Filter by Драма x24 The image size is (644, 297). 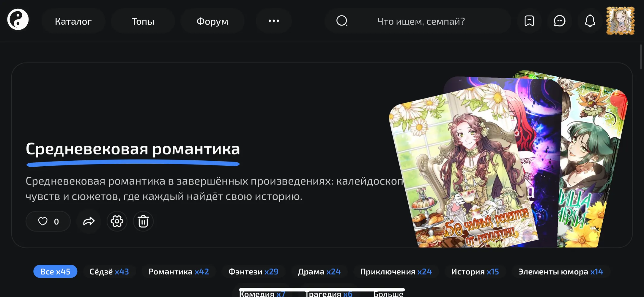[x=319, y=271]
